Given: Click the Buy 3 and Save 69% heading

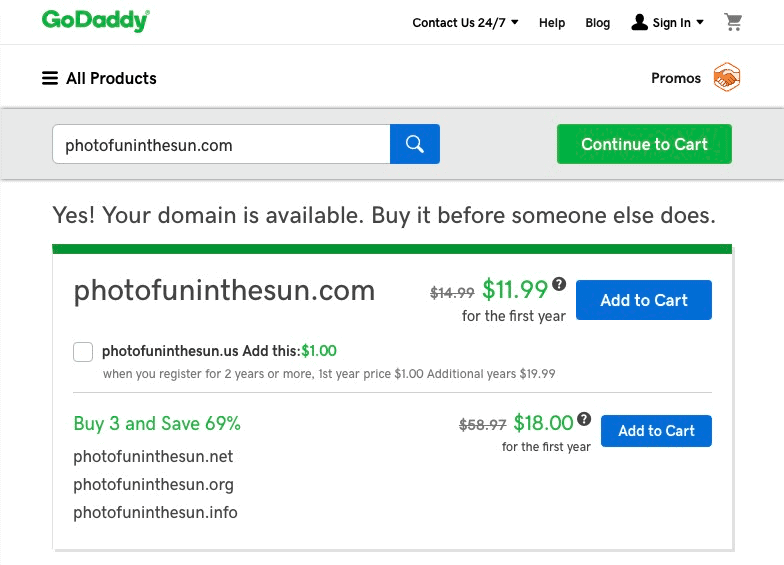Looking at the screenshot, I should 157,424.
